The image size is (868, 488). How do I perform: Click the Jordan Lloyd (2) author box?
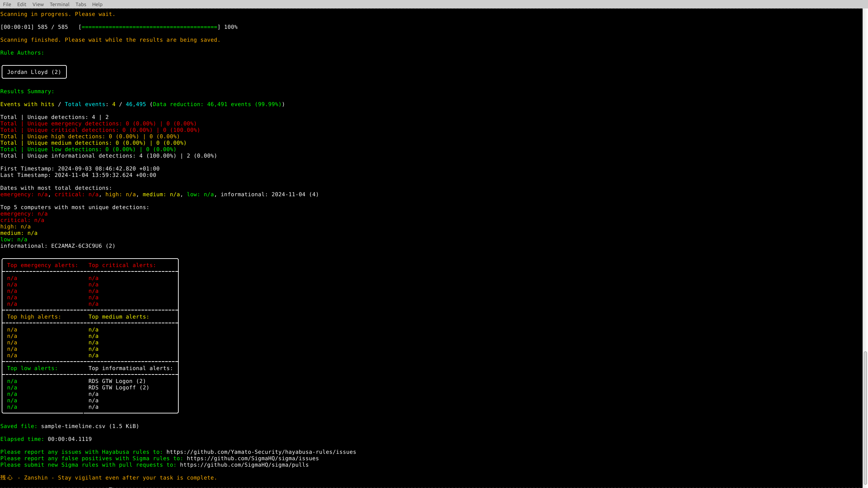[34, 72]
